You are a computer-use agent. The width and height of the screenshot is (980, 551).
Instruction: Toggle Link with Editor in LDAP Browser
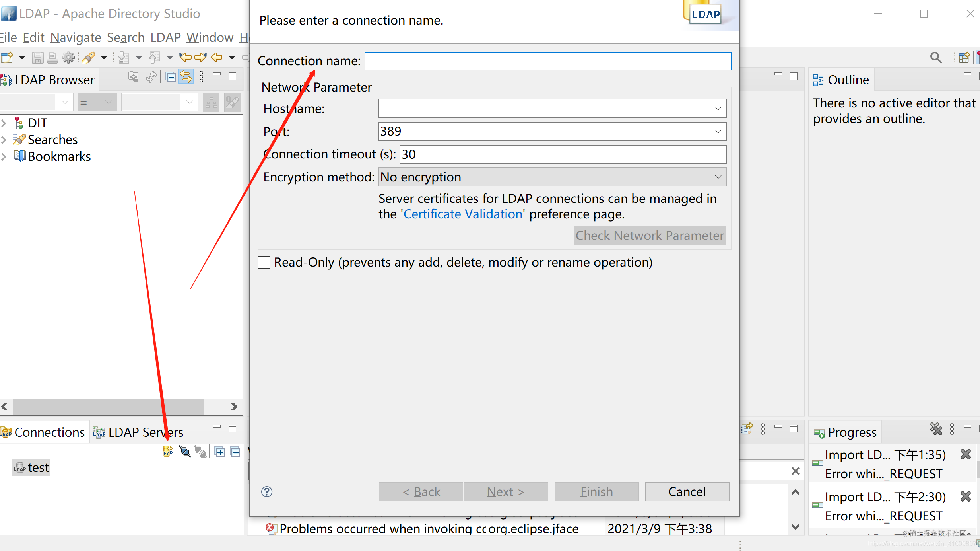(186, 76)
